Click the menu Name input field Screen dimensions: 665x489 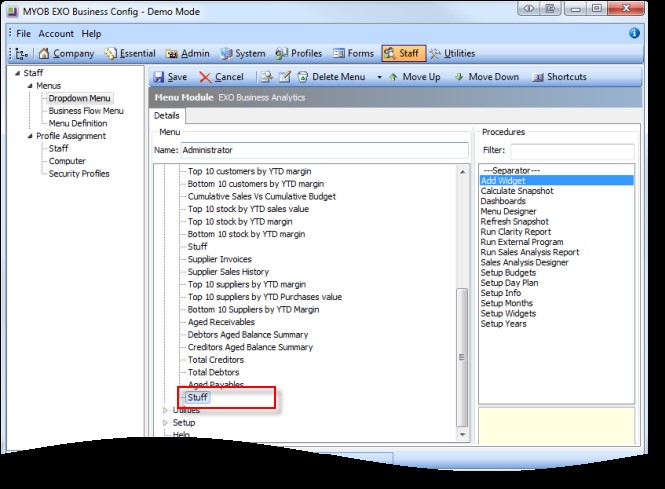click(325, 150)
